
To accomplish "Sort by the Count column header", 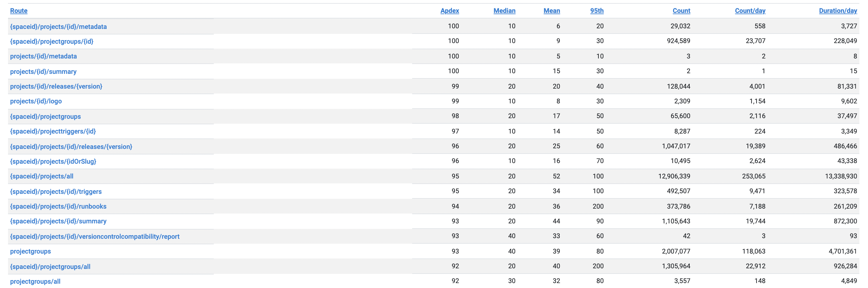I will click(x=681, y=11).
